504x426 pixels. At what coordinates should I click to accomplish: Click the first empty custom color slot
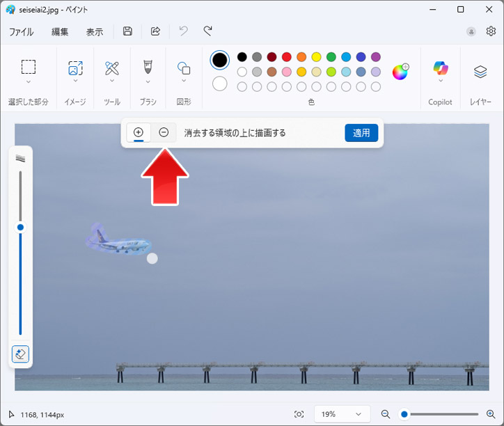(242, 86)
